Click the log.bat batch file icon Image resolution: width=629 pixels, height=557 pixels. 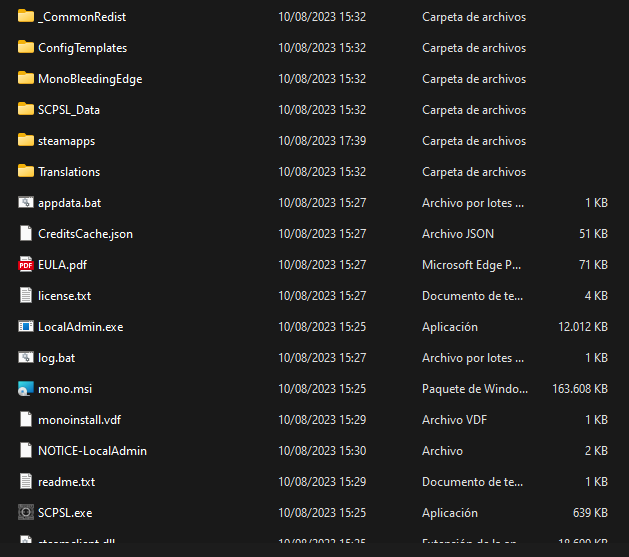pyautogui.click(x=26, y=358)
